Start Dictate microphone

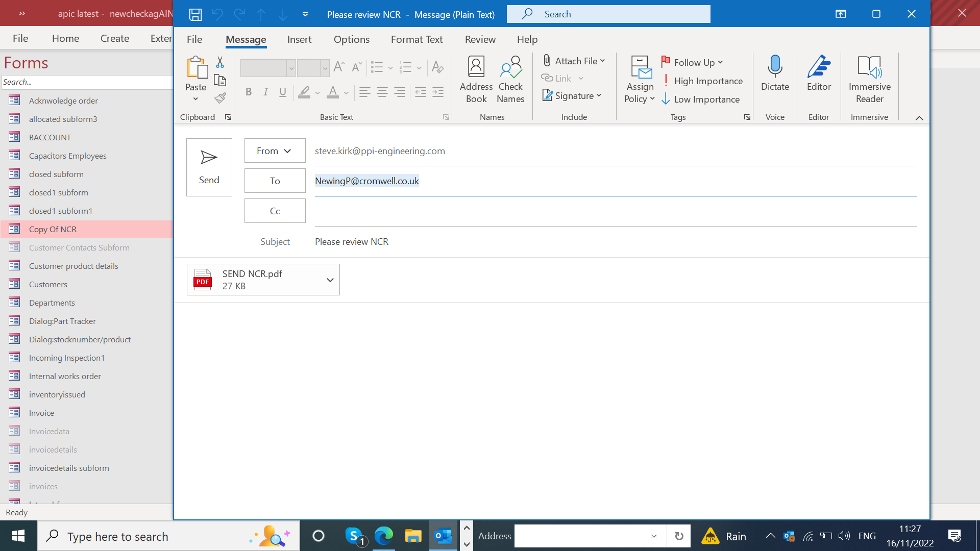tap(775, 73)
